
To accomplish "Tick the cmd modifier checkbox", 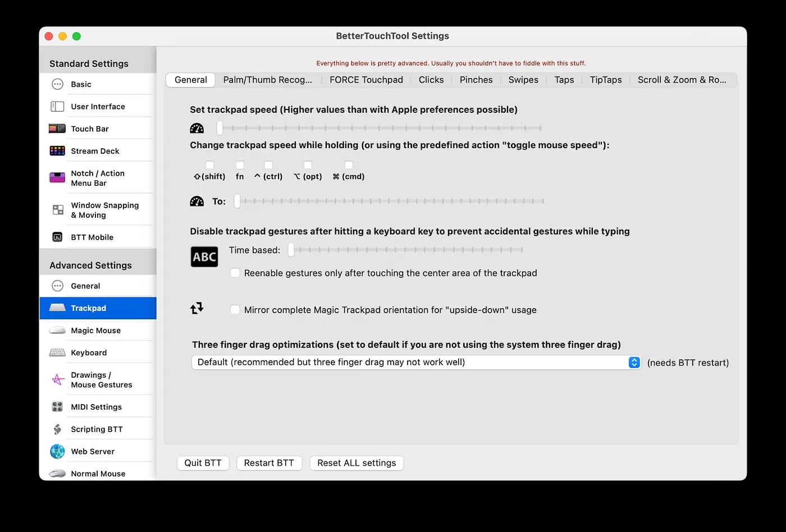I will tap(349, 165).
